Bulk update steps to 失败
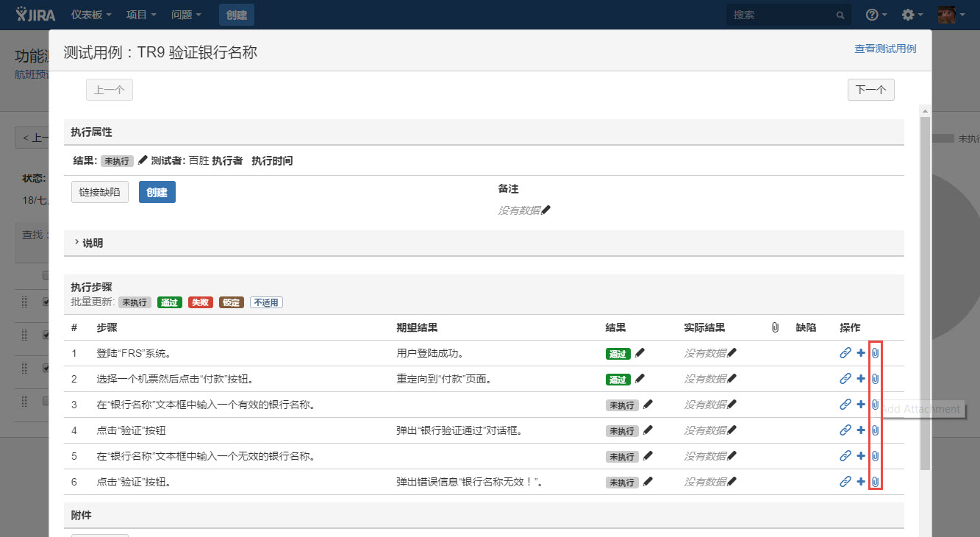980x537 pixels. tap(201, 302)
